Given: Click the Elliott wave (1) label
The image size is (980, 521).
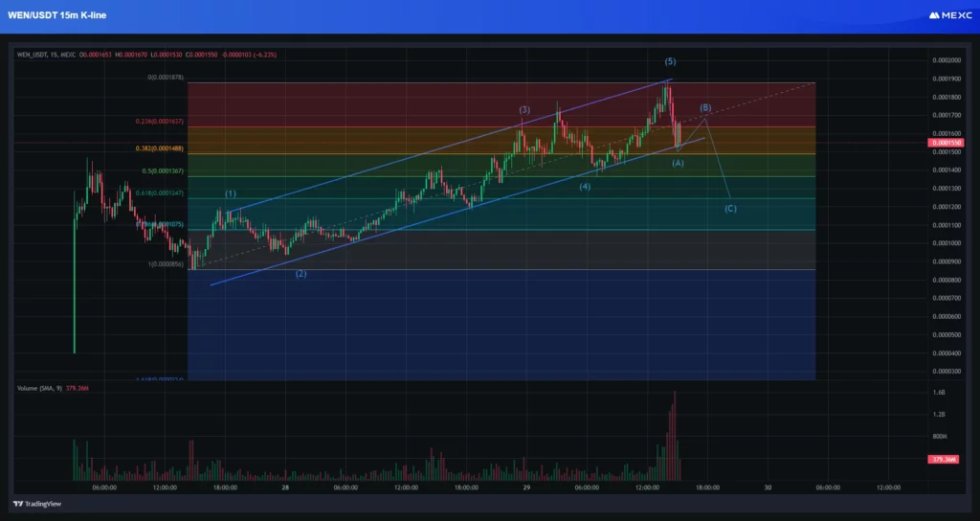Looking at the screenshot, I should 231,193.
